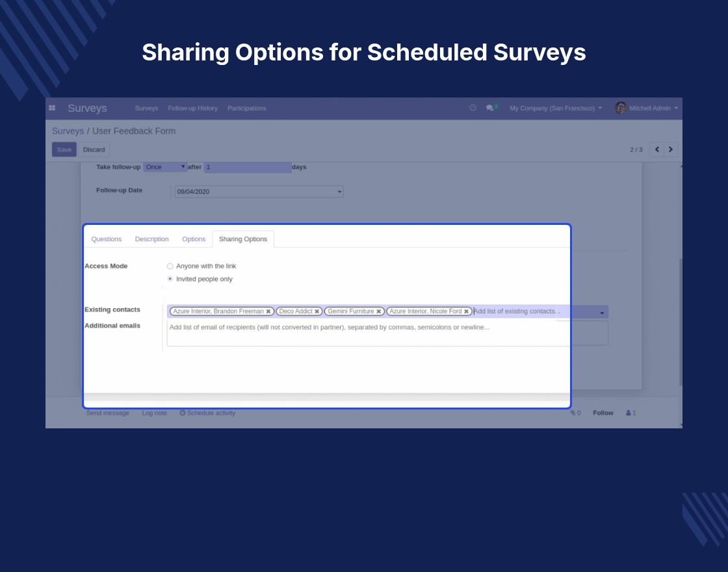The height and width of the screenshot is (572, 728).
Task: Open Mitchell Admin user menu
Action: coord(653,108)
